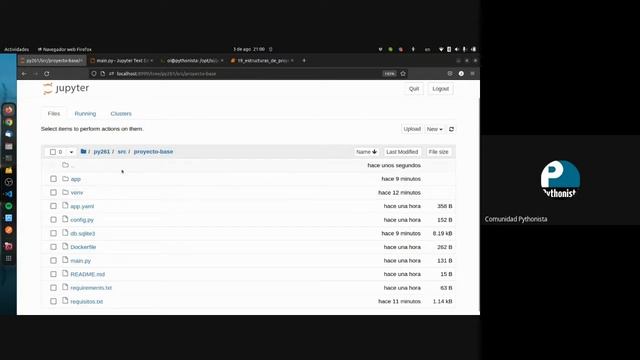Check the main.py checkbox

pos(53,260)
